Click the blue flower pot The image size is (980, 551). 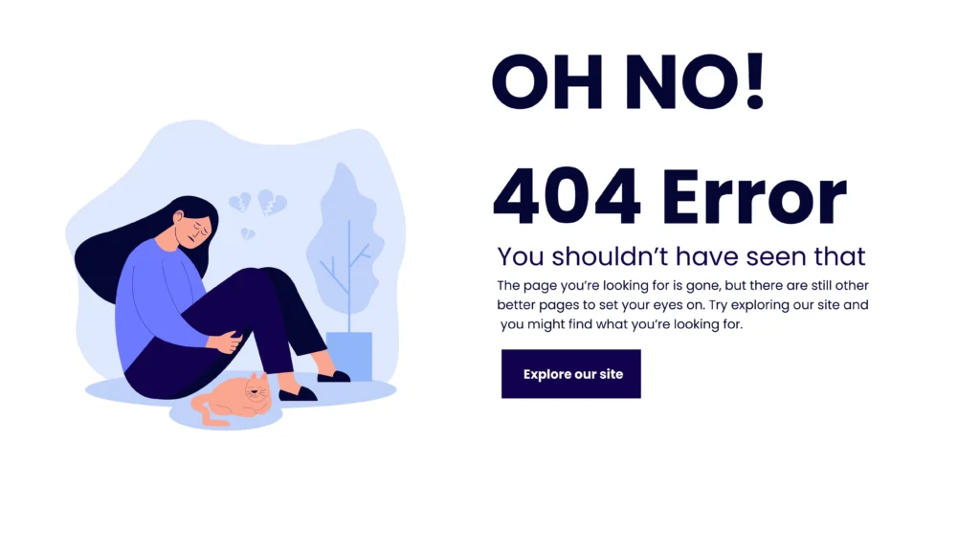(348, 356)
